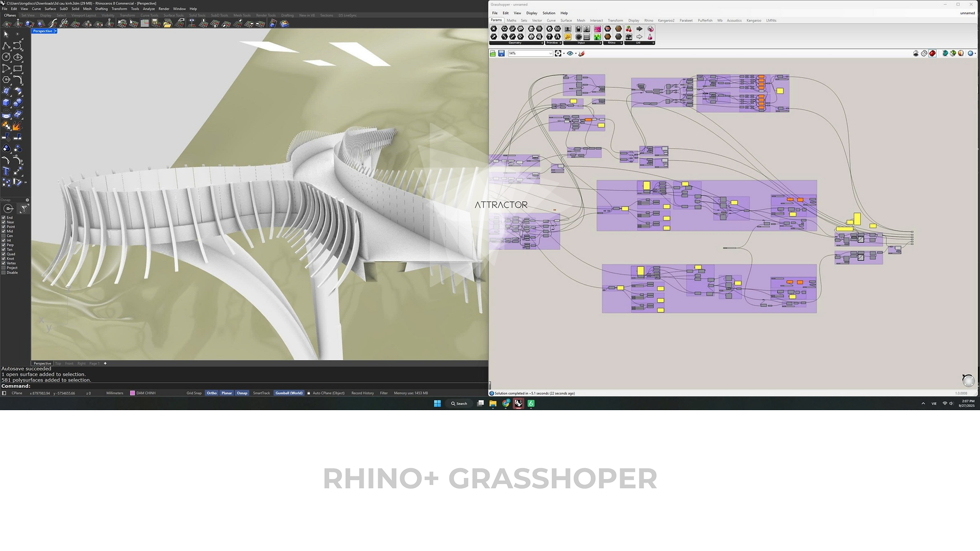Screen dimensions: 980x551
Task: Open Rhino Surface menu
Action: pos(50,9)
